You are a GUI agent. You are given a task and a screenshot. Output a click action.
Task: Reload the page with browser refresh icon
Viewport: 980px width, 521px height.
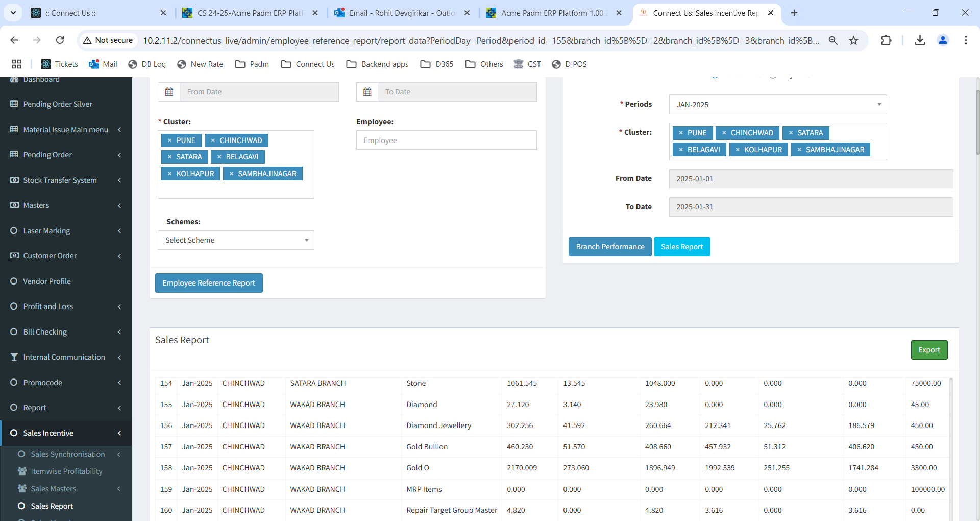click(60, 40)
